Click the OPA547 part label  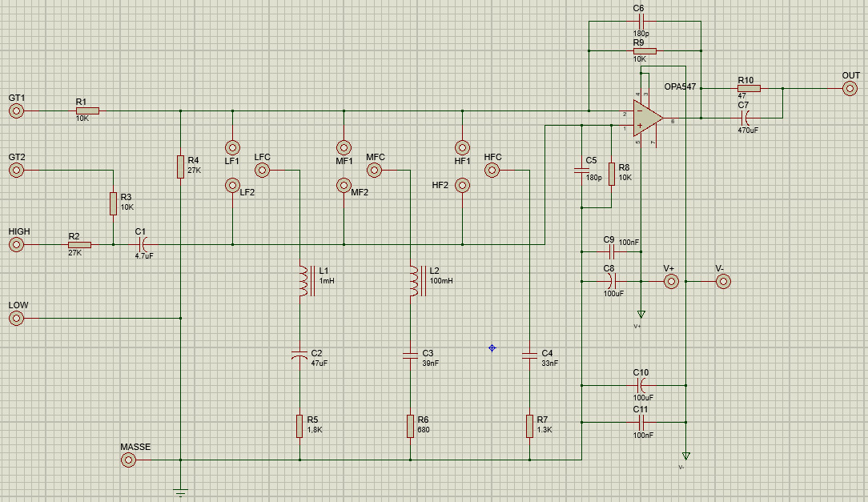point(680,87)
